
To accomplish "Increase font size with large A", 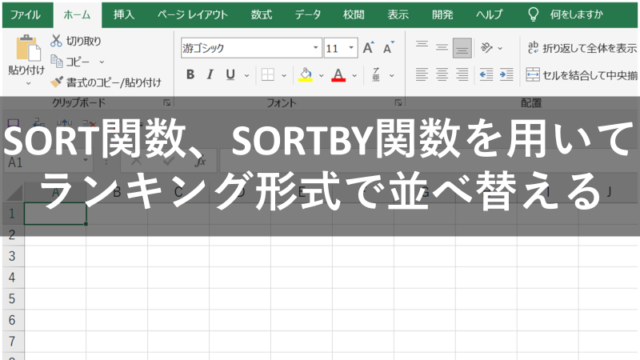I will coord(368,48).
